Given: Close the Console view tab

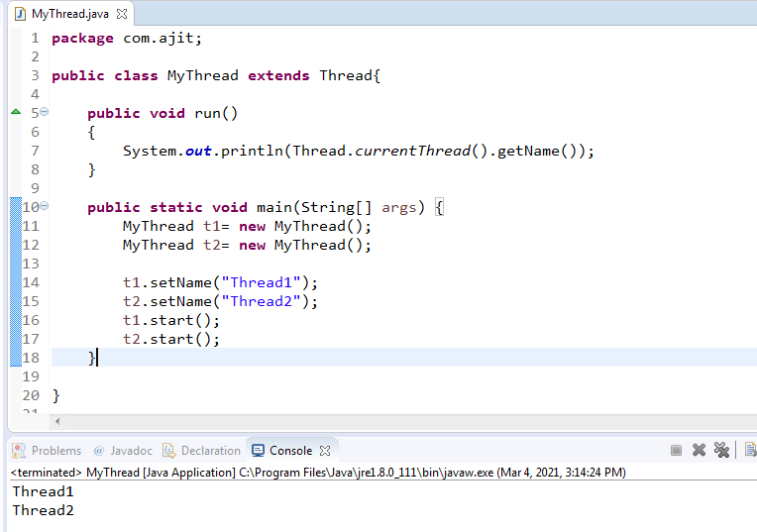Looking at the screenshot, I should pos(324,451).
